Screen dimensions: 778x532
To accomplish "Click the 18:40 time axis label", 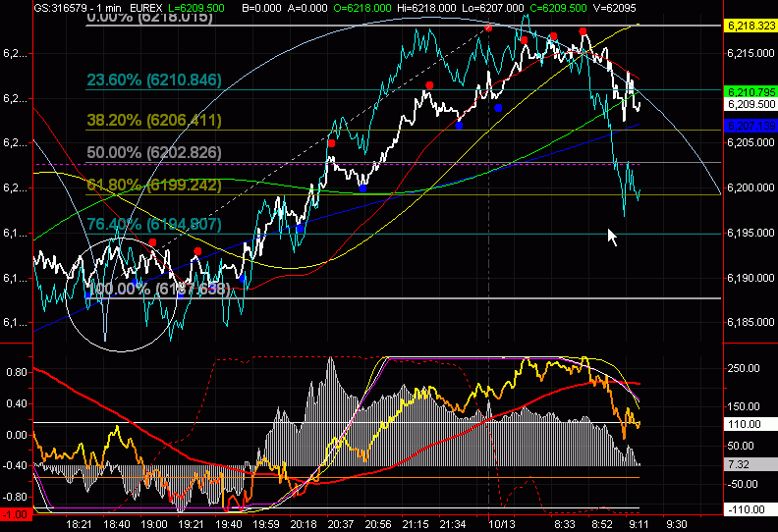I will 117,524.
